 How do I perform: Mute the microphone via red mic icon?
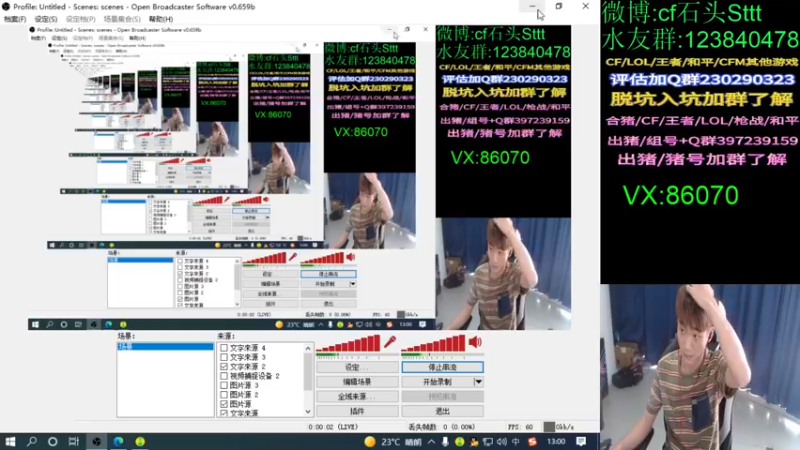tap(390, 342)
